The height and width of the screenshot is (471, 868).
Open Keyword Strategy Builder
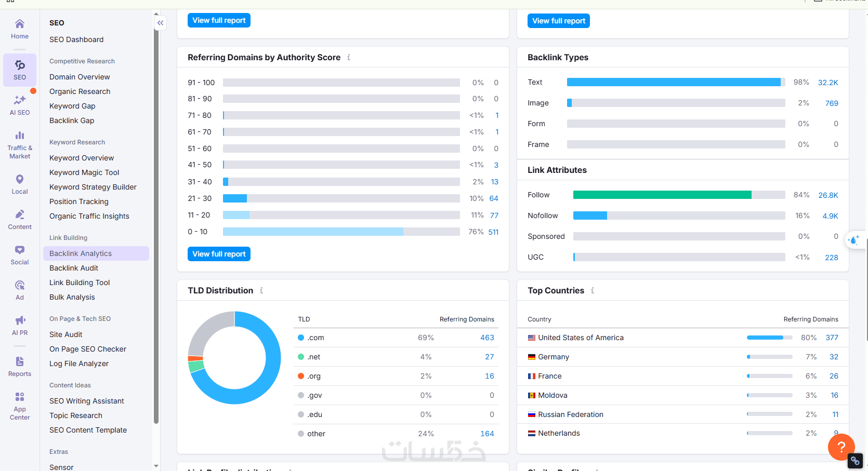93,187
